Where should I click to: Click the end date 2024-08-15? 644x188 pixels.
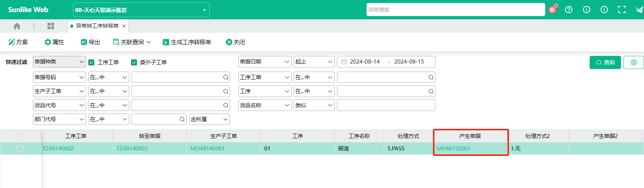click(409, 62)
